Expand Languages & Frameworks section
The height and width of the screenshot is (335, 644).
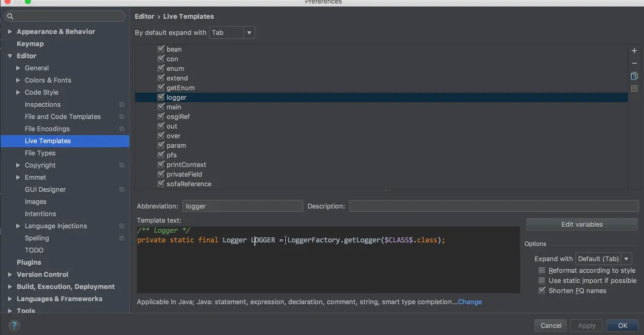[10, 299]
